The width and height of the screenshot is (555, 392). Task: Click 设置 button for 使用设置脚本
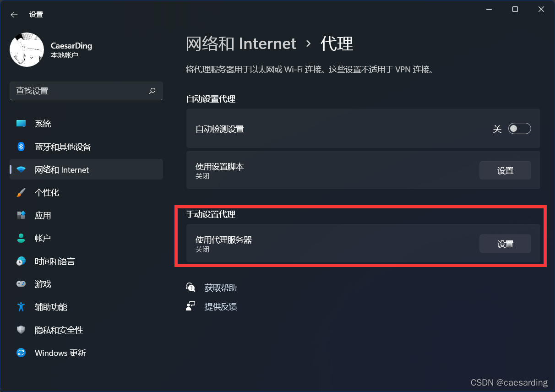505,170
